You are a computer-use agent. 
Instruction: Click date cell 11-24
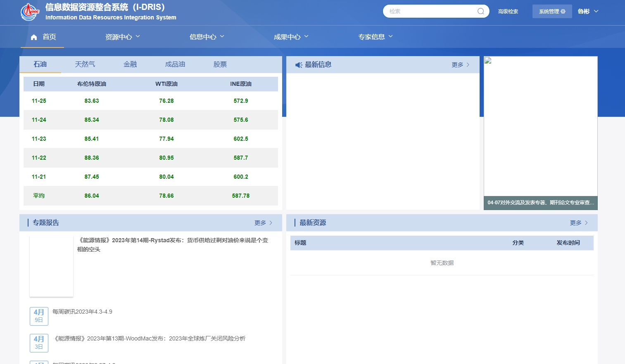39,120
